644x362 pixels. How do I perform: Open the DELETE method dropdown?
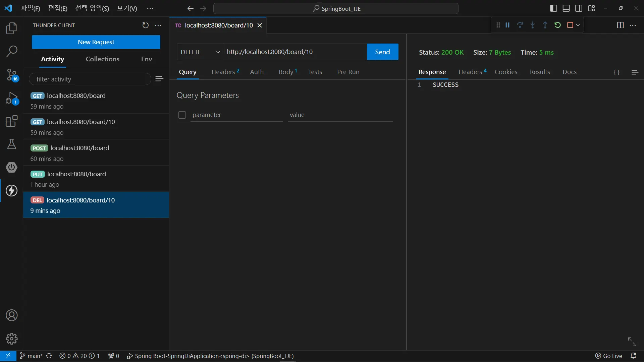tap(200, 52)
